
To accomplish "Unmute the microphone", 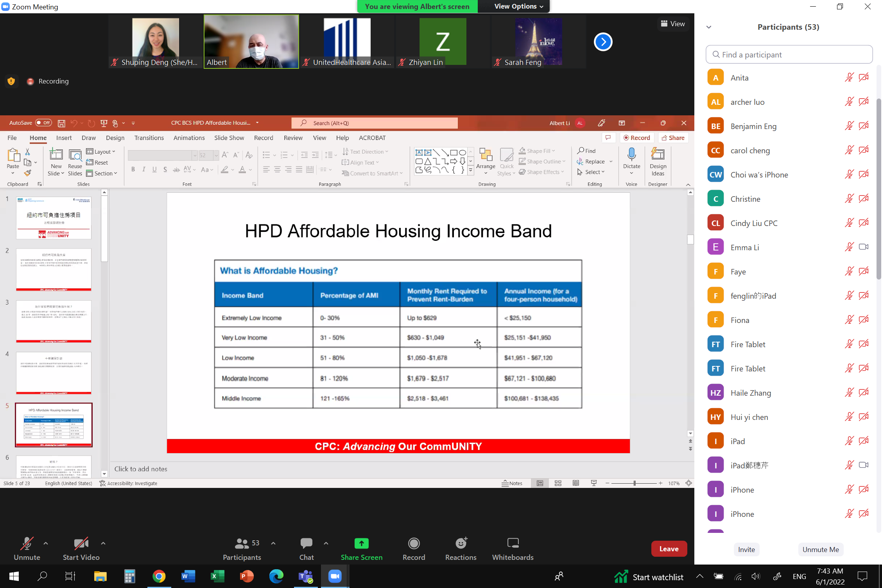I will coord(27,544).
